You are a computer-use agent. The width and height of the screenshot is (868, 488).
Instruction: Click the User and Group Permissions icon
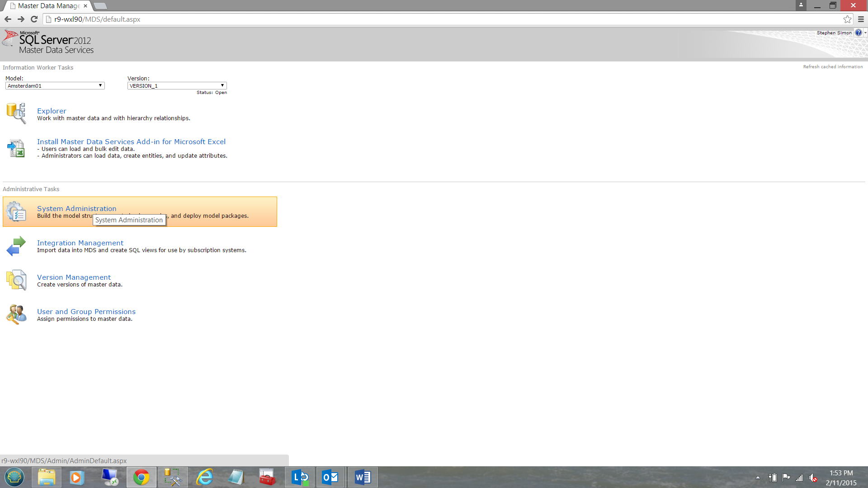coord(16,314)
